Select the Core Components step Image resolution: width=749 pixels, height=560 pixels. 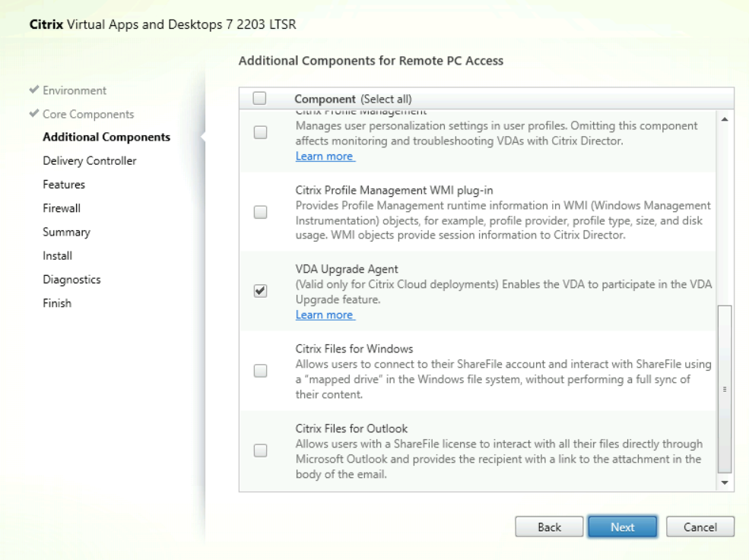click(x=88, y=114)
